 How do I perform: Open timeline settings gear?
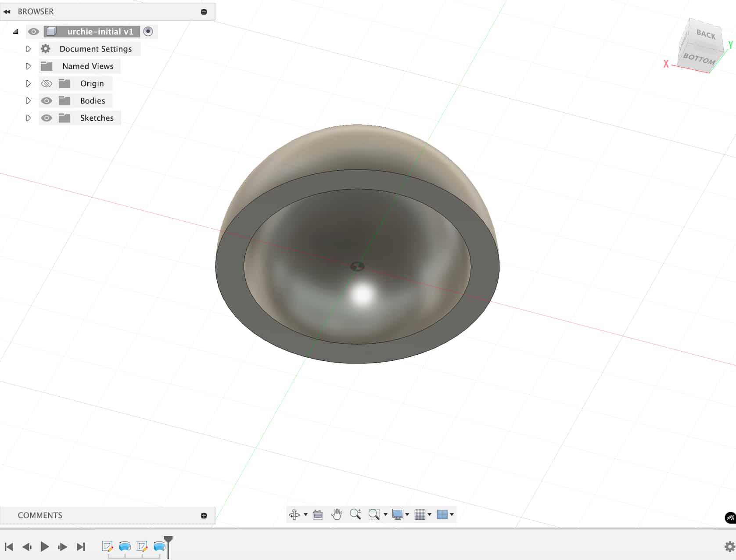pyautogui.click(x=730, y=547)
